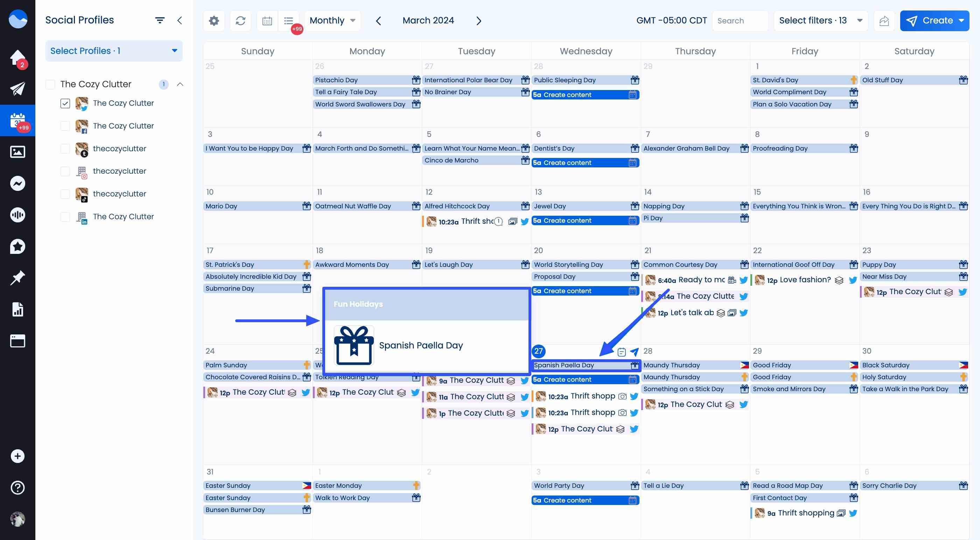Open the Reports bar chart icon
Screen dimensions: 980x540
17,309
